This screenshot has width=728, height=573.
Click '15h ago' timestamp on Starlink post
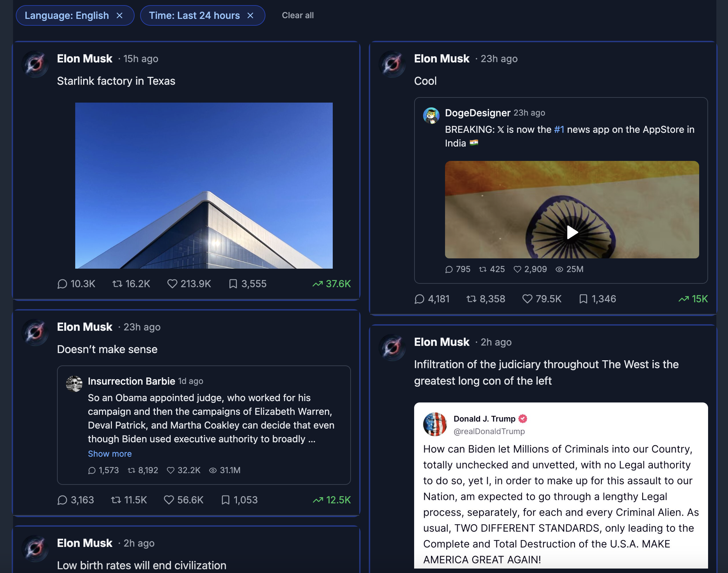pos(141,59)
